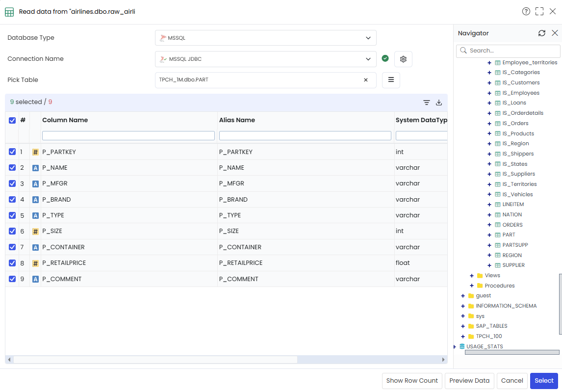Close the Navigator panel
Image resolution: width=562 pixels, height=392 pixels.
tap(555, 33)
